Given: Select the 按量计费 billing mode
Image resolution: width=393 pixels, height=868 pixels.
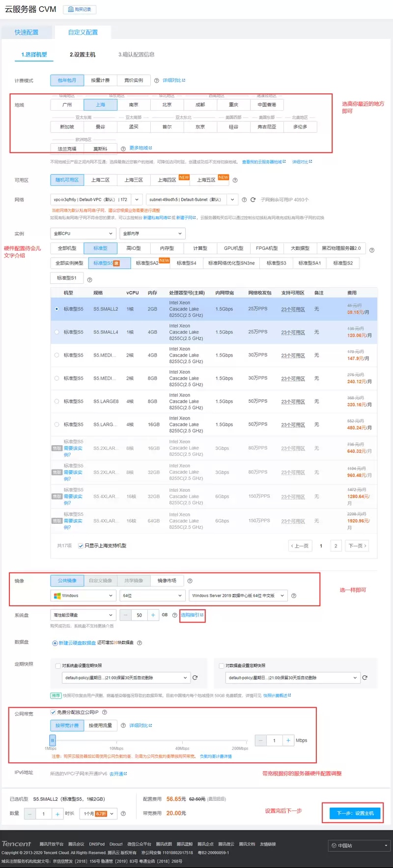Looking at the screenshot, I should (100, 81).
